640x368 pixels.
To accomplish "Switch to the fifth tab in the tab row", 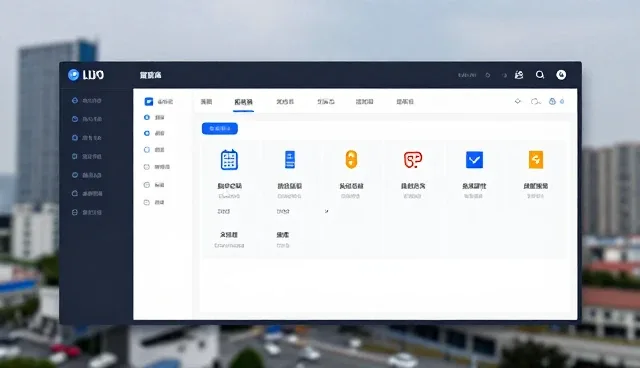I will coord(364,102).
